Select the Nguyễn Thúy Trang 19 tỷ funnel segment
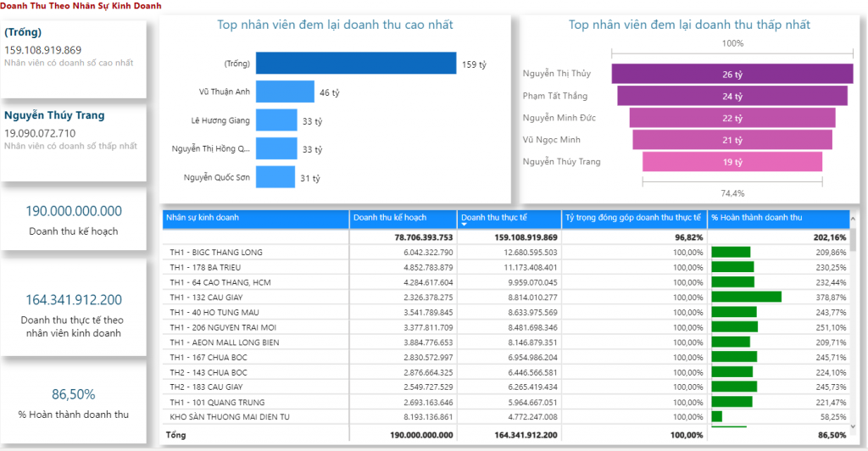 [x=732, y=162]
